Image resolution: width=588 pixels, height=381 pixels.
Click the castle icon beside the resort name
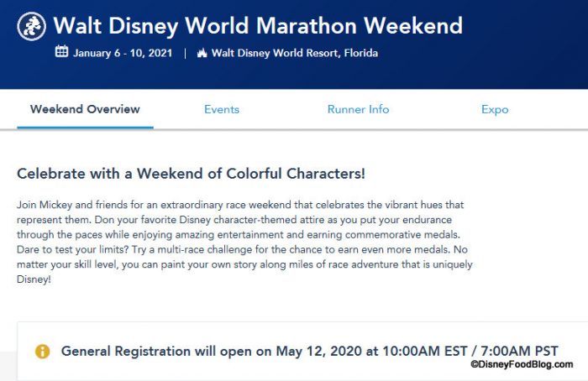click(202, 53)
